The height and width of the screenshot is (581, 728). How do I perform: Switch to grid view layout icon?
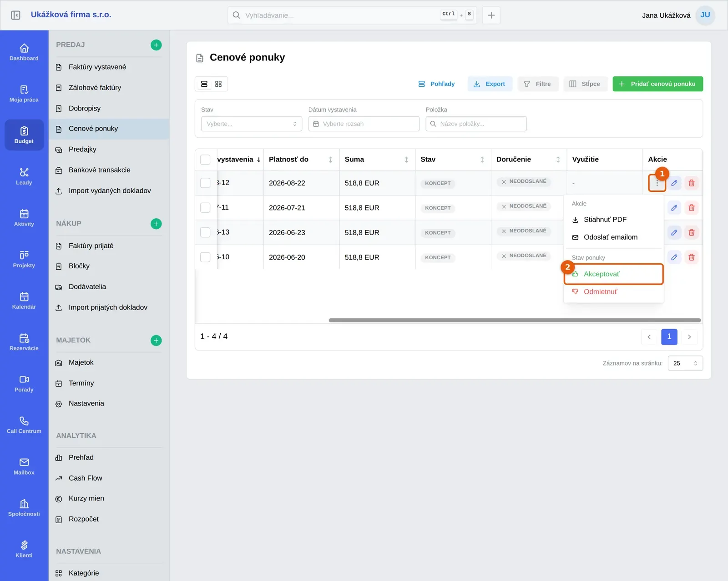pos(218,84)
